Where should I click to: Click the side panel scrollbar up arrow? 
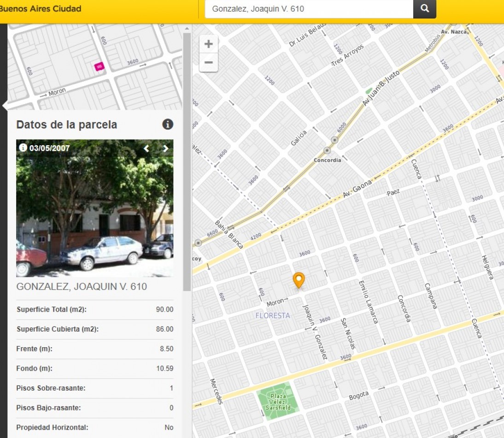(187, 29)
